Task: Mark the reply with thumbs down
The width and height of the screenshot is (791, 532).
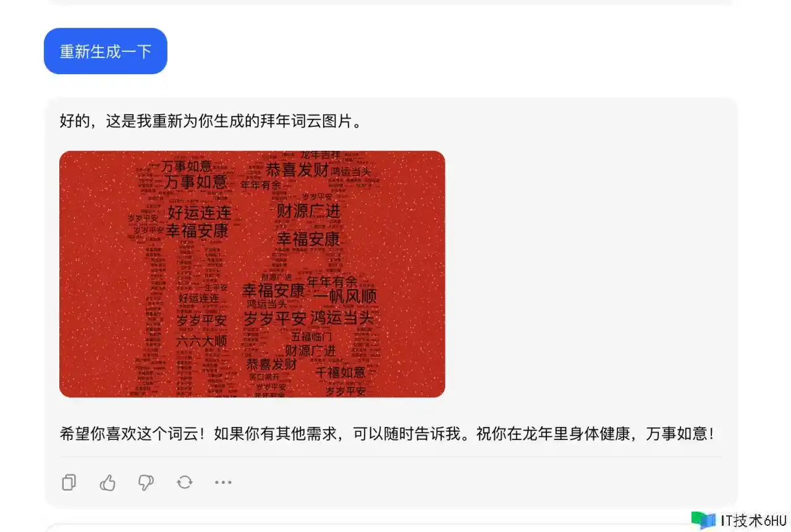Action: 146,483
